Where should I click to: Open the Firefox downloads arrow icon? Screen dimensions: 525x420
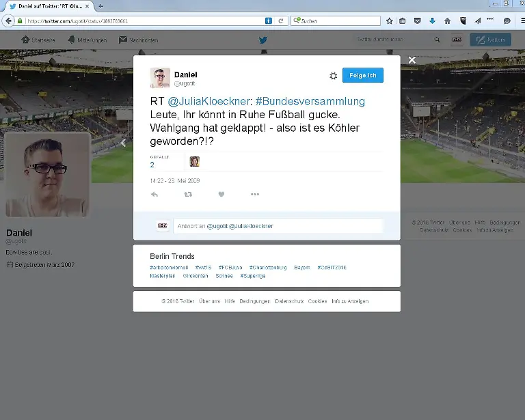[432, 20]
